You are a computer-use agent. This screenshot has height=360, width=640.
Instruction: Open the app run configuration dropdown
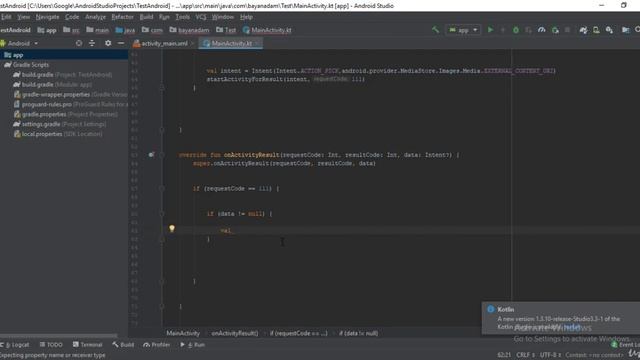(x=463, y=30)
